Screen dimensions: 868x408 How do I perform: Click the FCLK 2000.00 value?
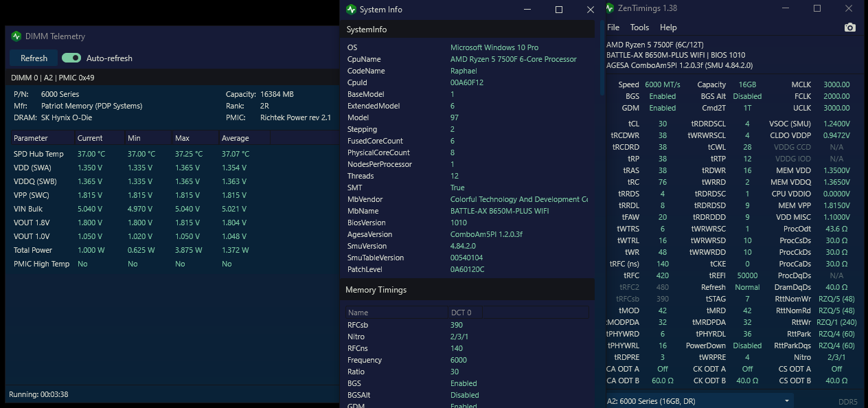tap(836, 97)
